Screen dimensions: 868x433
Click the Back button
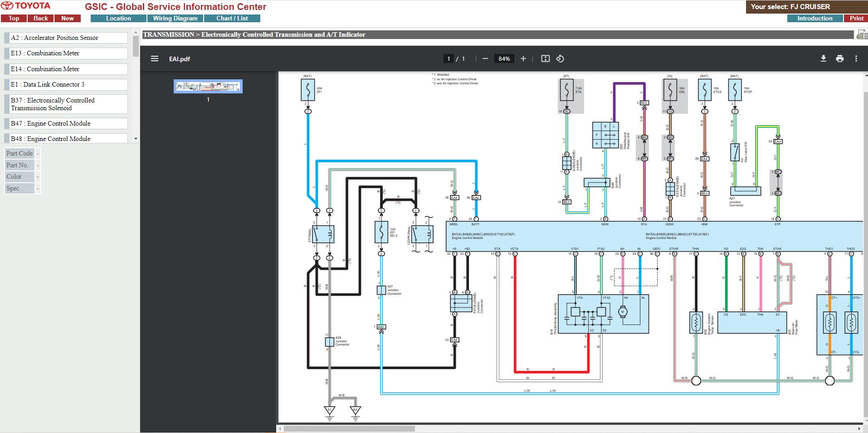[x=41, y=18]
